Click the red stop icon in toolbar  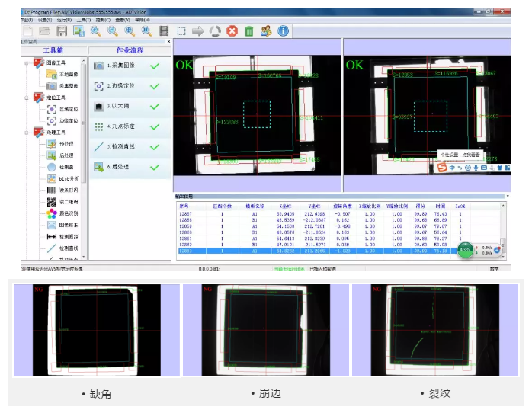232,31
